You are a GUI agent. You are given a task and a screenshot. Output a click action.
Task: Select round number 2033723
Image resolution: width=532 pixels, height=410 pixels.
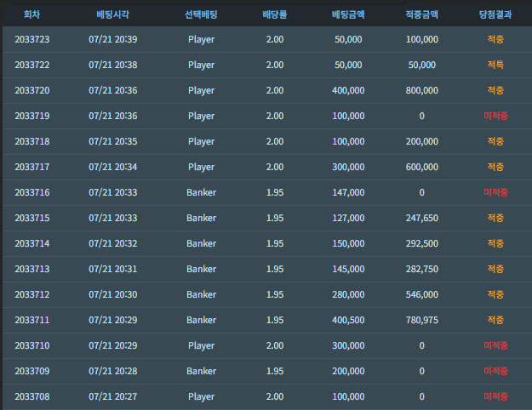click(x=31, y=39)
